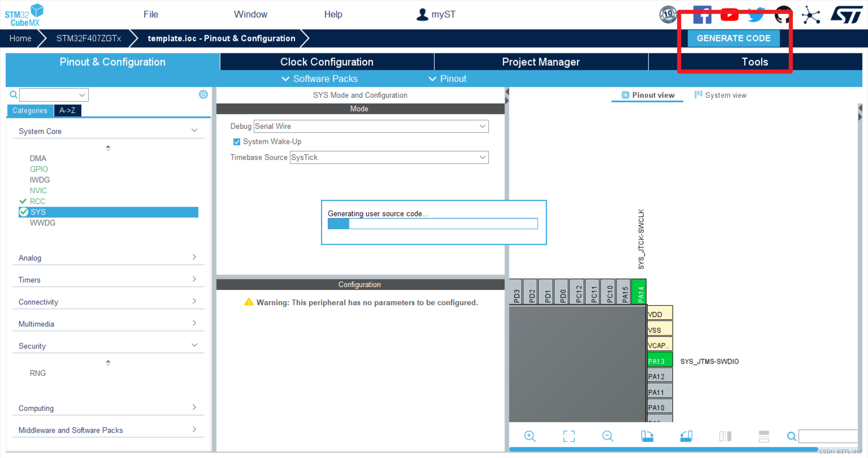
Task: Click the warning triangle icon in Configuration
Action: pyautogui.click(x=249, y=302)
